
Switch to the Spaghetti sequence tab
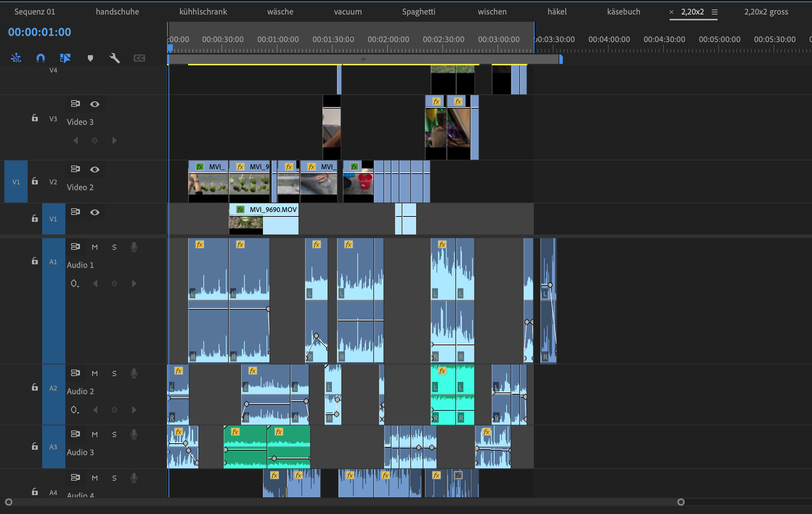tap(419, 12)
